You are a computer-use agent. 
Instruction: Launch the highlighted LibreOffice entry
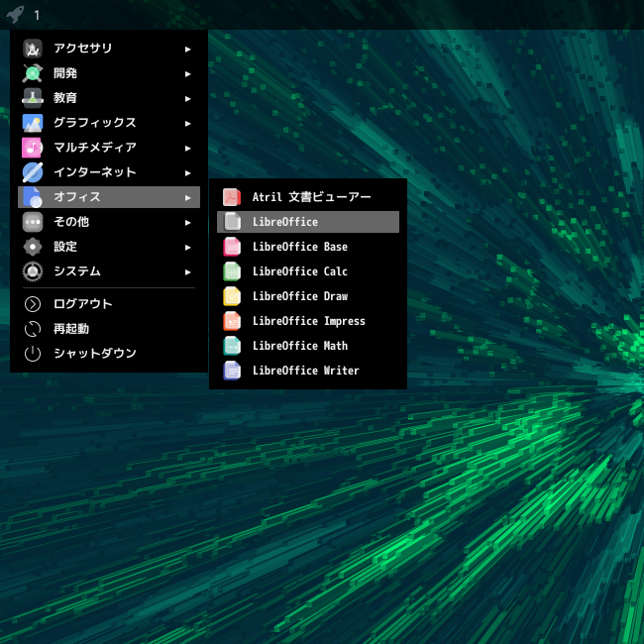click(x=308, y=222)
